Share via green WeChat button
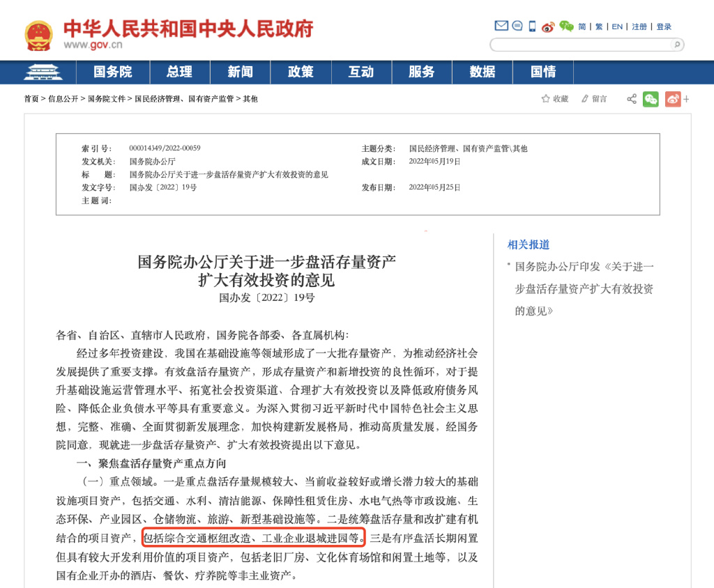 (x=651, y=99)
